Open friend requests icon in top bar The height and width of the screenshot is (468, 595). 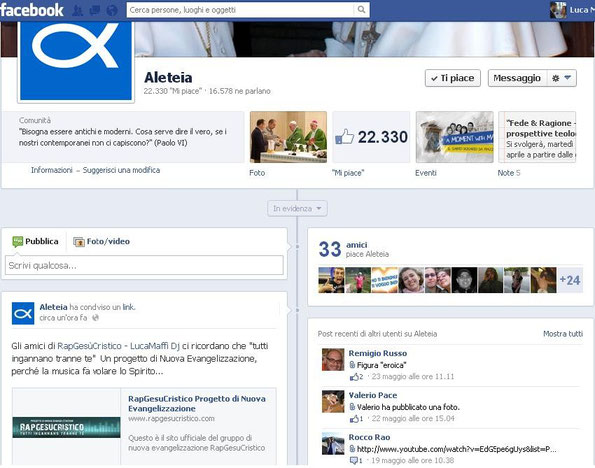(x=77, y=10)
